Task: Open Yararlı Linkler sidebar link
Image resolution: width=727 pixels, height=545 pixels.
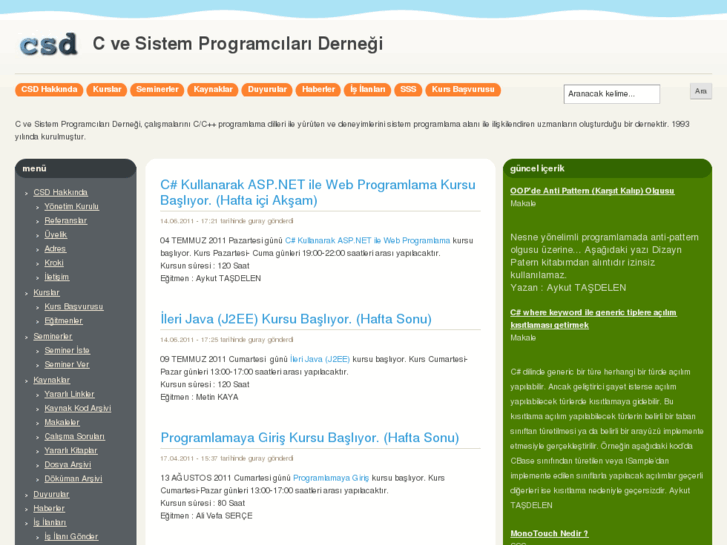Action: click(69, 394)
